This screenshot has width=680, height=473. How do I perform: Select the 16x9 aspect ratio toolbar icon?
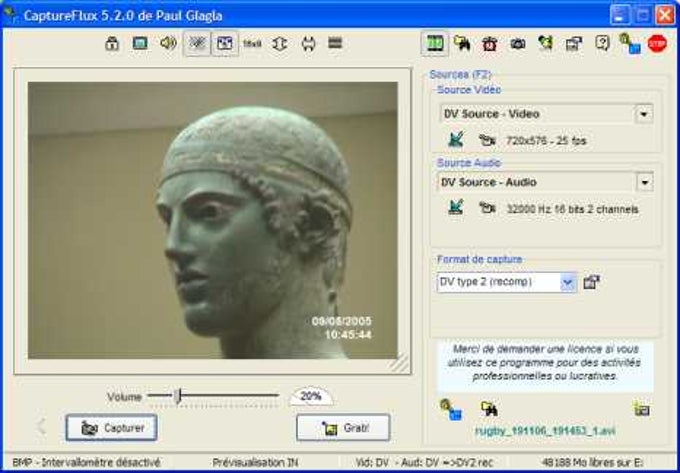tap(252, 44)
